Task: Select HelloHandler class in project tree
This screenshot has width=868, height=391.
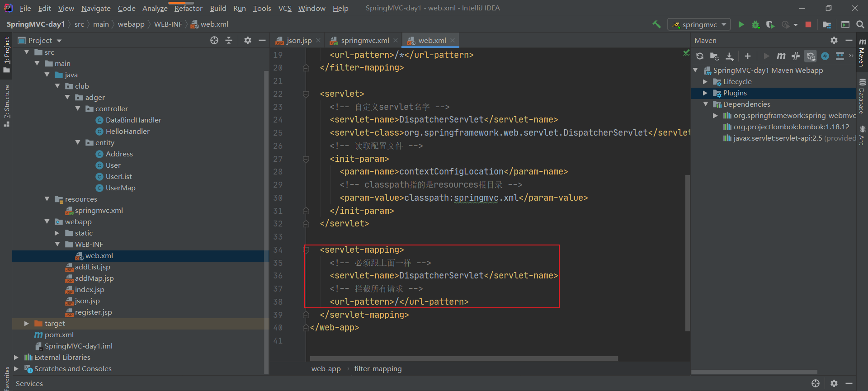Action: tap(127, 131)
